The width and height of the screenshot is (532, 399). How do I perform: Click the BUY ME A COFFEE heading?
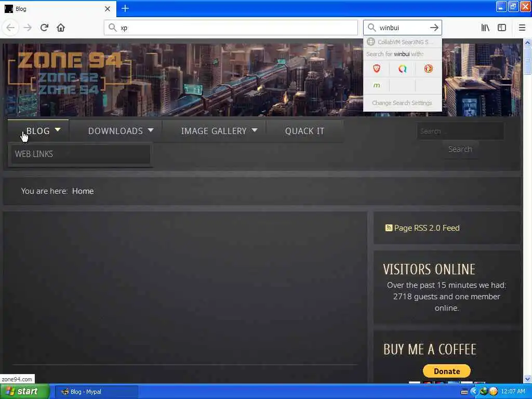point(430,350)
